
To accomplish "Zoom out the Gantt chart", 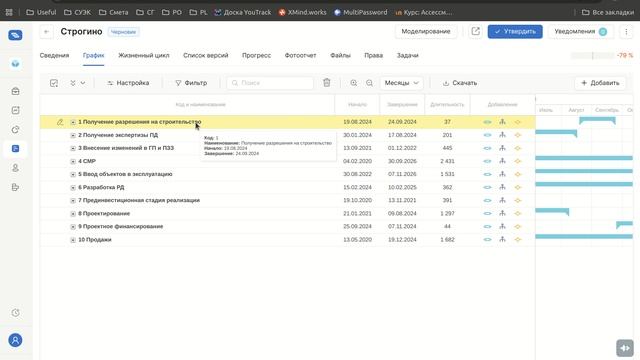I will click(x=369, y=83).
